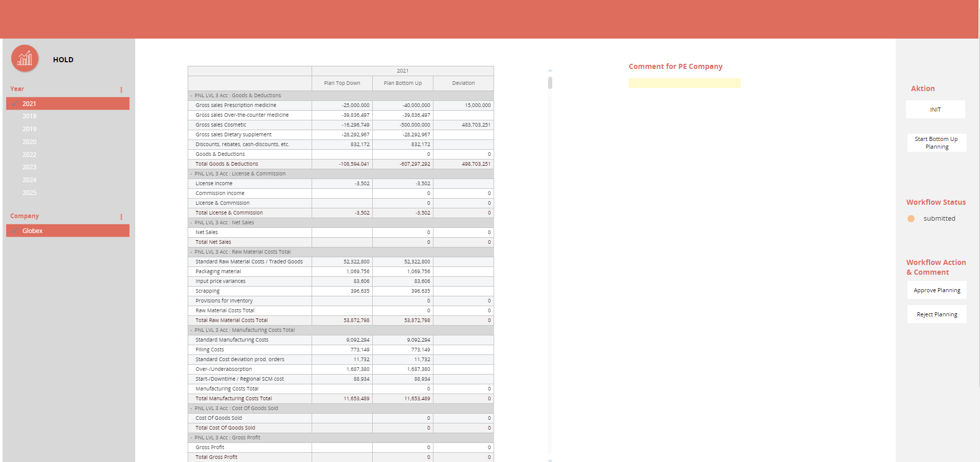The height and width of the screenshot is (462, 980).
Task: Approve the planning via Approve Planning
Action: point(936,290)
